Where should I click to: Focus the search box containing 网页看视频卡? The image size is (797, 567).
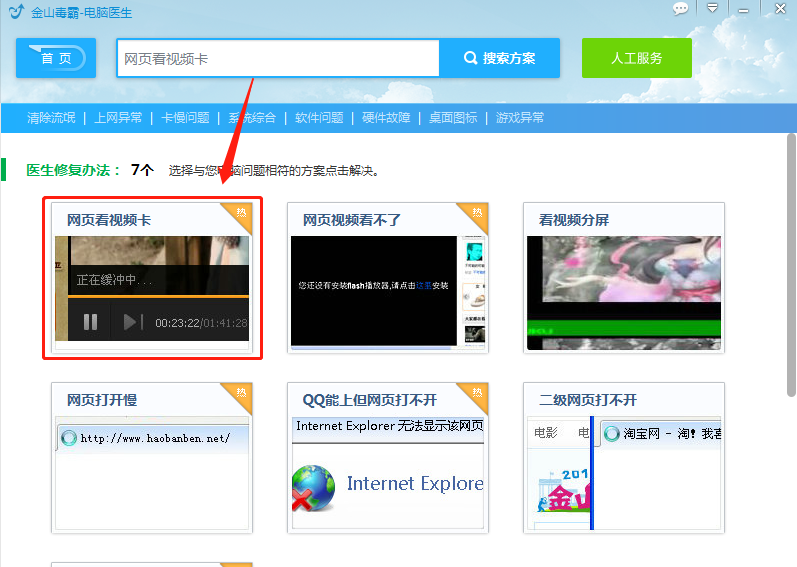coord(278,58)
